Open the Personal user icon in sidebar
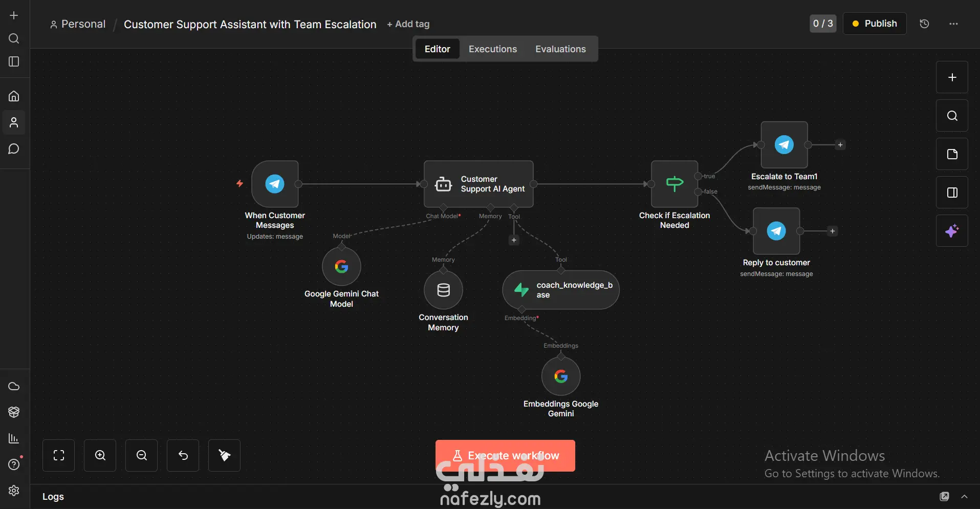The image size is (980, 509). pyautogui.click(x=14, y=122)
